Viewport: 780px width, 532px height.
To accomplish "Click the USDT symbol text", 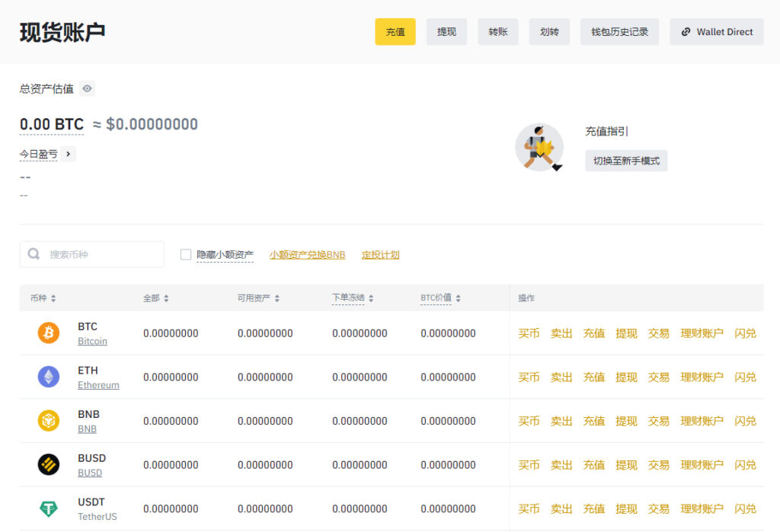I will (91, 502).
